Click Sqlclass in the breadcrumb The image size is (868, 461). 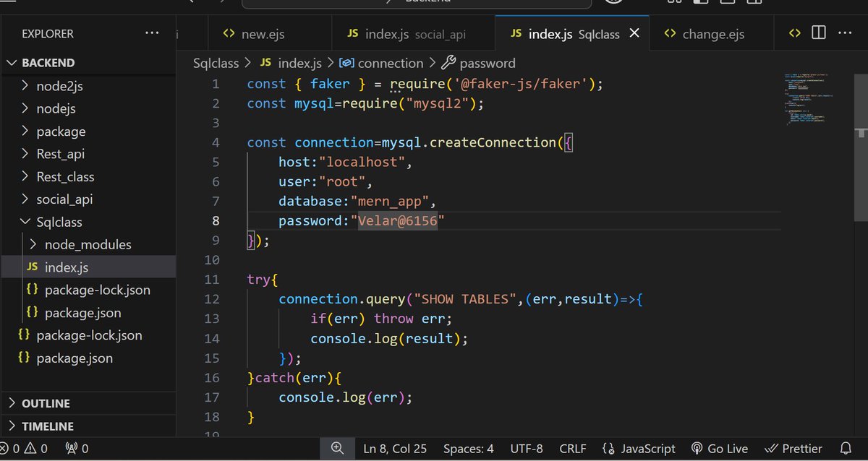click(216, 63)
